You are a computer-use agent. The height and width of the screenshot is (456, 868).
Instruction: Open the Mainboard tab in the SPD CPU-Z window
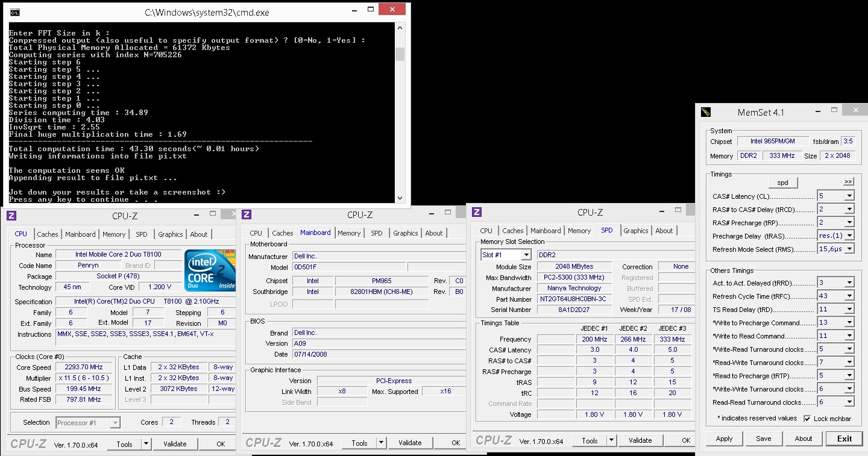point(546,231)
